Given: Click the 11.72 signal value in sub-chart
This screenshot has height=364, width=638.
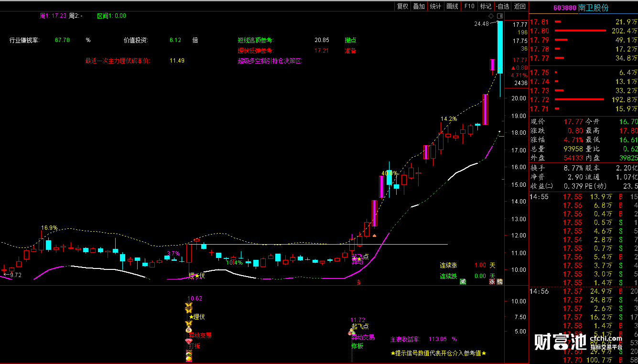Looking at the screenshot, I should pos(357,320).
